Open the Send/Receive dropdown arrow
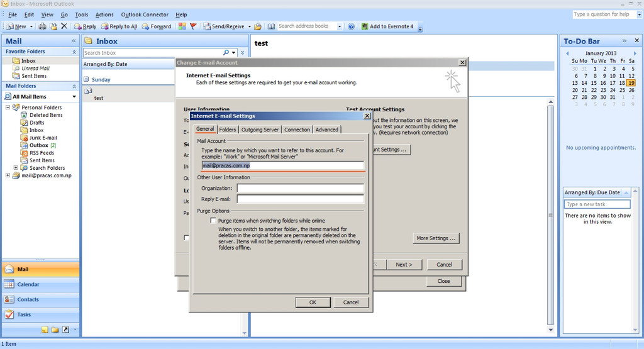Screen dimensions: 644x349 (x=249, y=26)
